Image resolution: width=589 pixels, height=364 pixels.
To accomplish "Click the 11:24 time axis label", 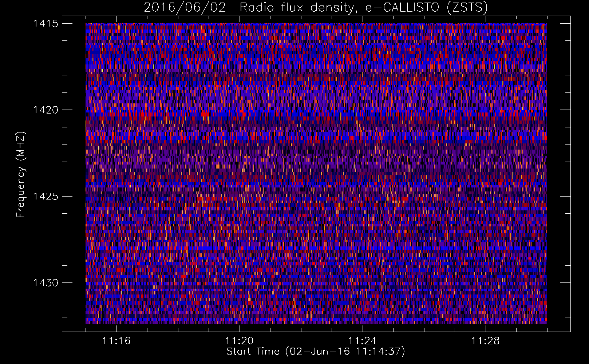I will [x=363, y=341].
